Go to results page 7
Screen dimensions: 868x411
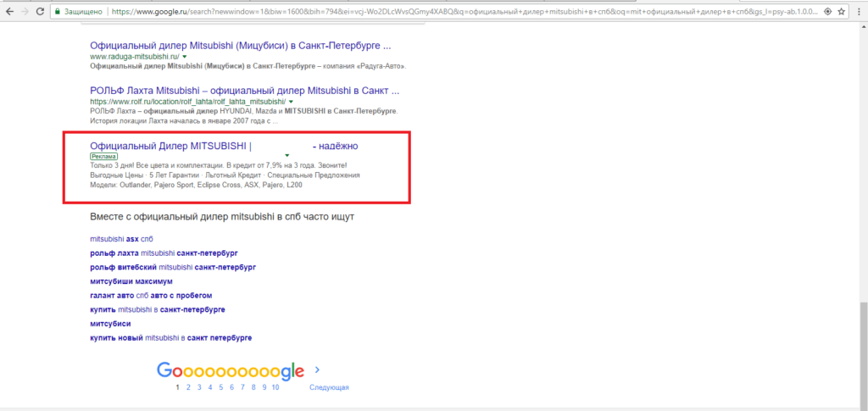coord(243,388)
